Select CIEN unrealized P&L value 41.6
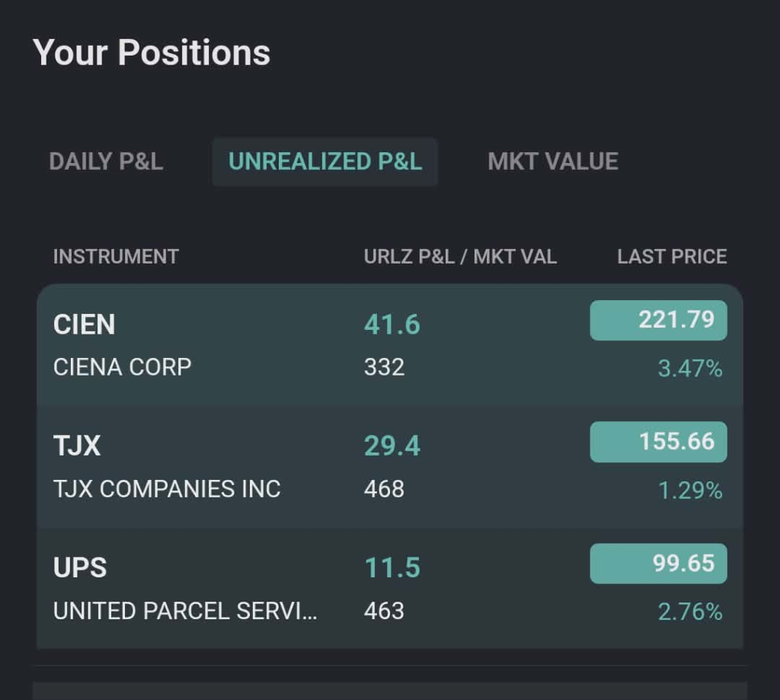This screenshot has width=780, height=700. [x=392, y=324]
